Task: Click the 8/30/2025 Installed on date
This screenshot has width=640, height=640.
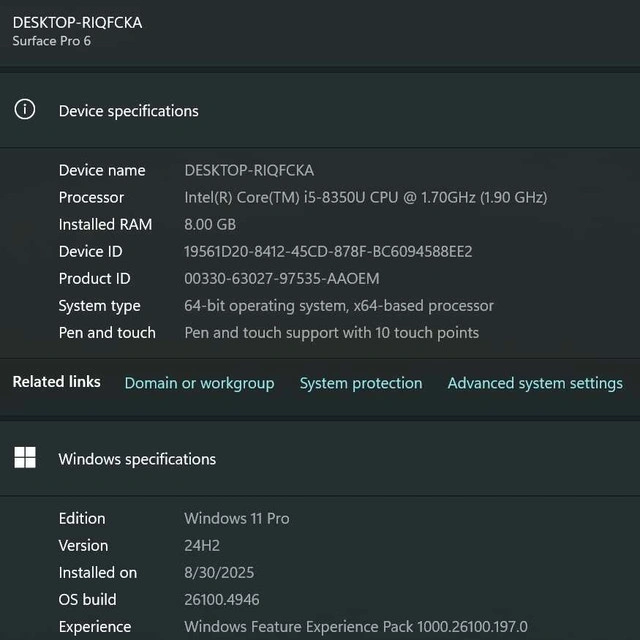Action: (219, 572)
